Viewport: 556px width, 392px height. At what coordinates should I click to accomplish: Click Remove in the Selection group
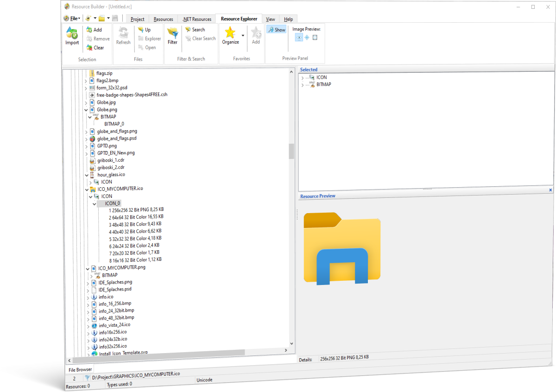click(x=98, y=39)
